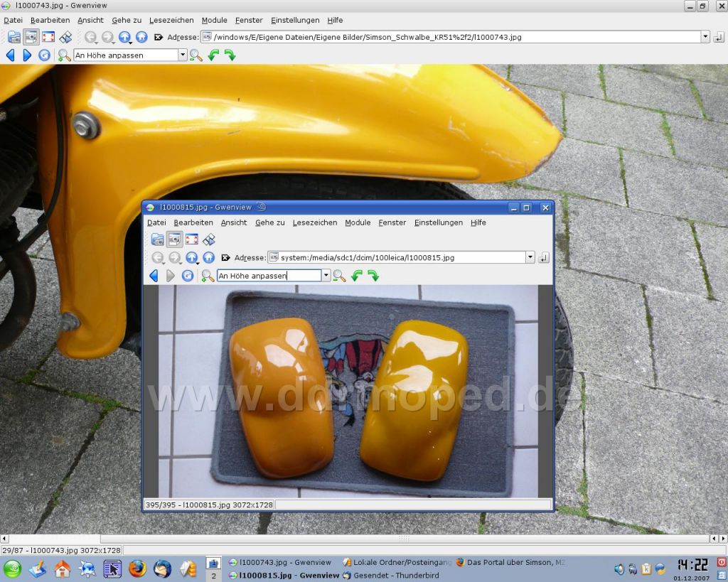Rotate image right in the l1000815.jpg window
728x582 pixels.
(373, 276)
